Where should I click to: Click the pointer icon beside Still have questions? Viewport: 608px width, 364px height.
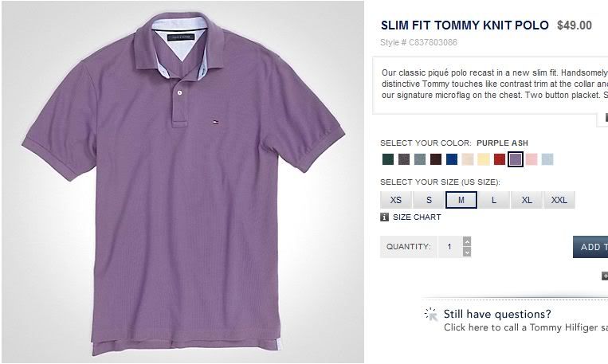point(431,314)
